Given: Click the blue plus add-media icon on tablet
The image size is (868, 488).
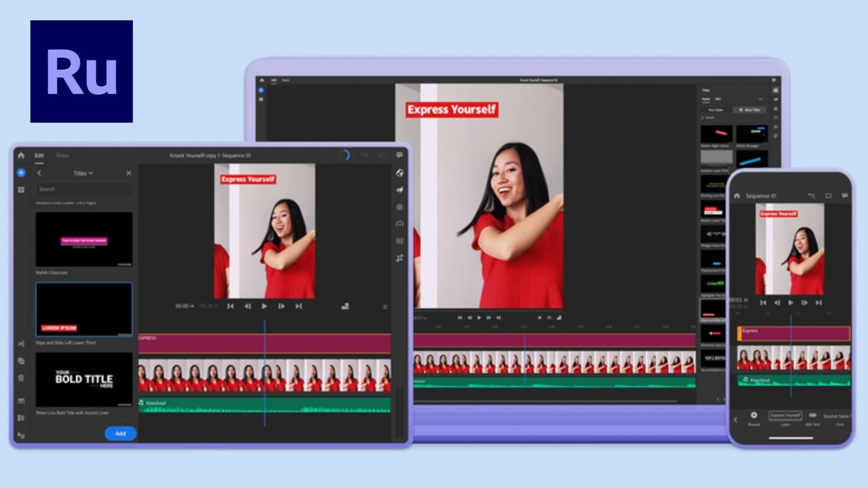Looking at the screenshot, I should pyautogui.click(x=20, y=173).
